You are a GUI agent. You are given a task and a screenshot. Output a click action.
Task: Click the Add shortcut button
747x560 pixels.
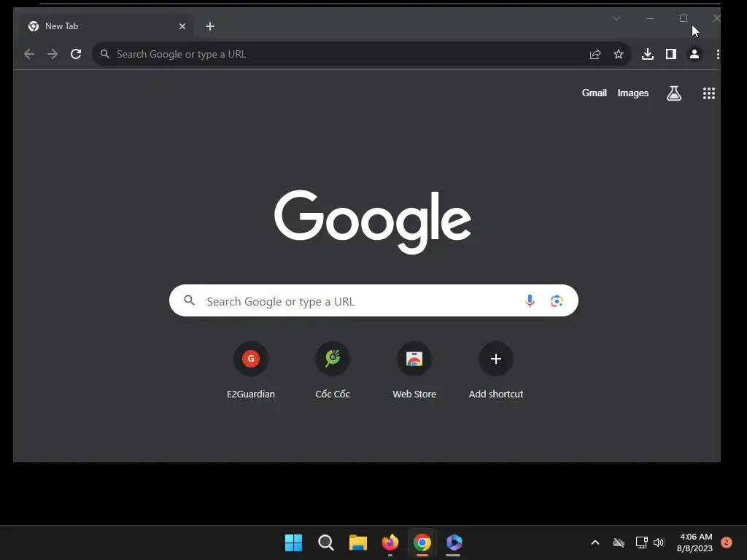click(x=496, y=370)
